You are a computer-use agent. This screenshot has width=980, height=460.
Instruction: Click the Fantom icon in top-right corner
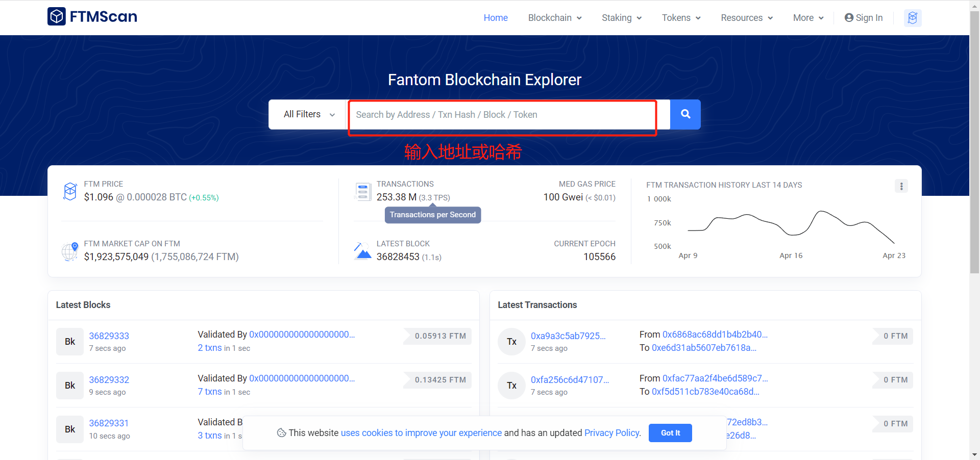912,18
